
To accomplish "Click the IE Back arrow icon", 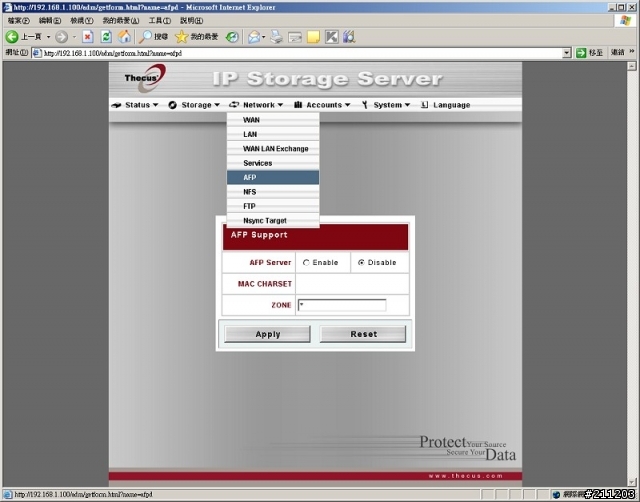I will click(x=11, y=37).
